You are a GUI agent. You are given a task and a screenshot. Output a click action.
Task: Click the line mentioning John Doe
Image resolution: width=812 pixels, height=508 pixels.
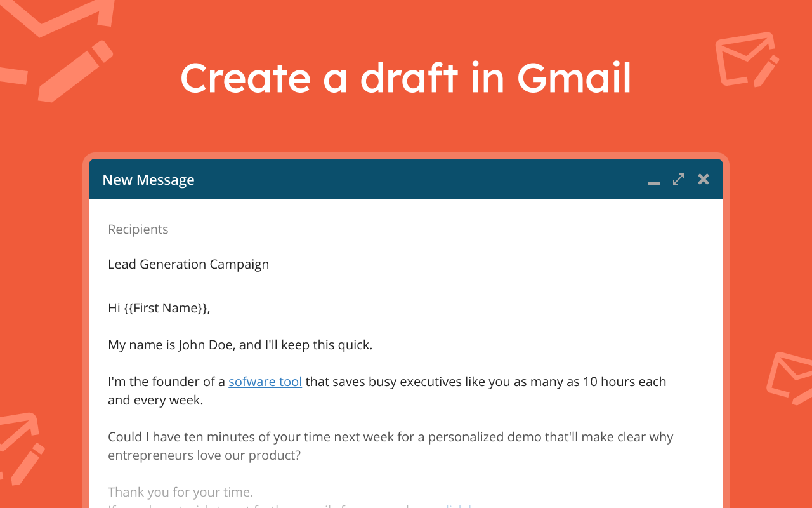(x=240, y=345)
